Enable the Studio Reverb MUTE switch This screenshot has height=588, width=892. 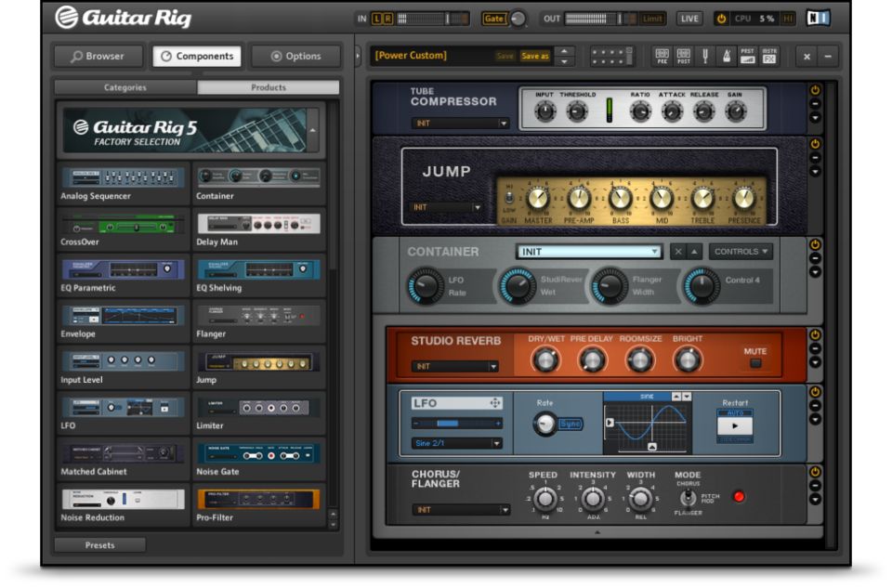pyautogui.click(x=755, y=363)
